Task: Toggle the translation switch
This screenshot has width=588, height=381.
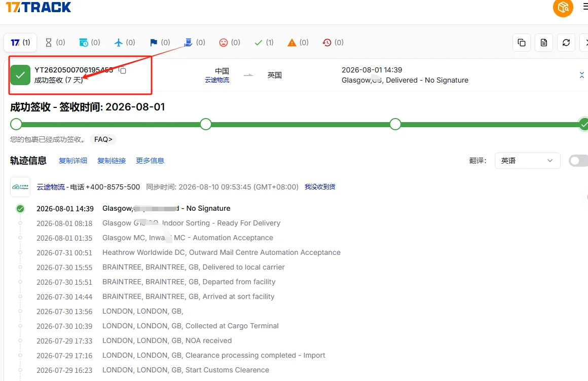Action: click(578, 161)
